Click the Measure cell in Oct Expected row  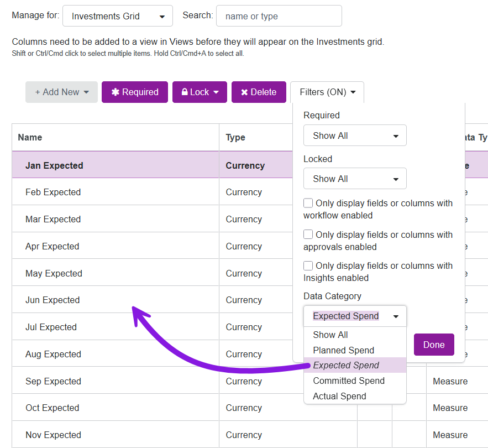click(x=457, y=407)
